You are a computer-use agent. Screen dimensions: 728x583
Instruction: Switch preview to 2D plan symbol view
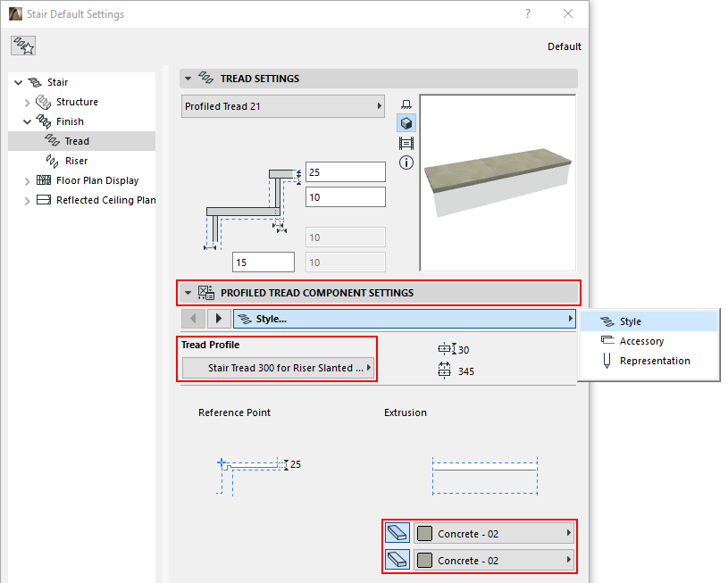pos(406,104)
